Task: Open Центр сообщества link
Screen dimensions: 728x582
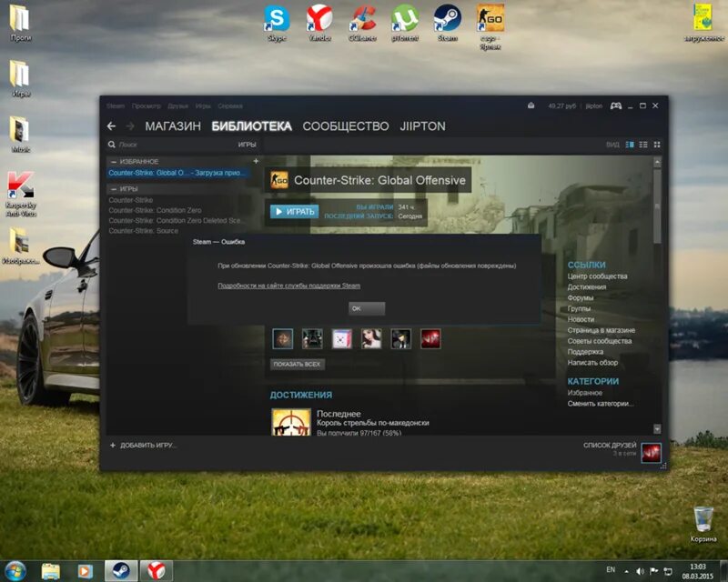Action: [x=597, y=276]
